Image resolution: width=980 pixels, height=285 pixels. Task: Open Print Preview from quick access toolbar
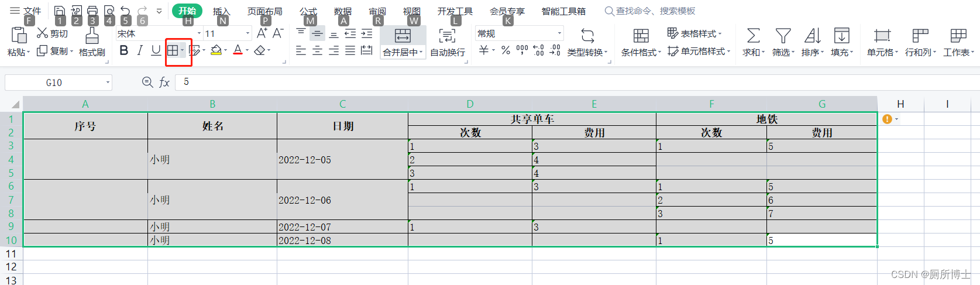click(109, 11)
